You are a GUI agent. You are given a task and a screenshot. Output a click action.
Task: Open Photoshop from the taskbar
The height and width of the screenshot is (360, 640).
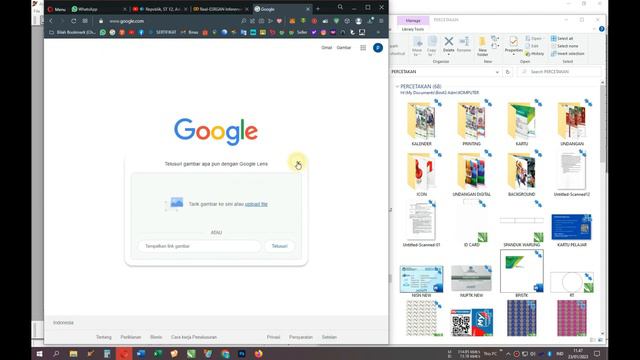tap(242, 353)
